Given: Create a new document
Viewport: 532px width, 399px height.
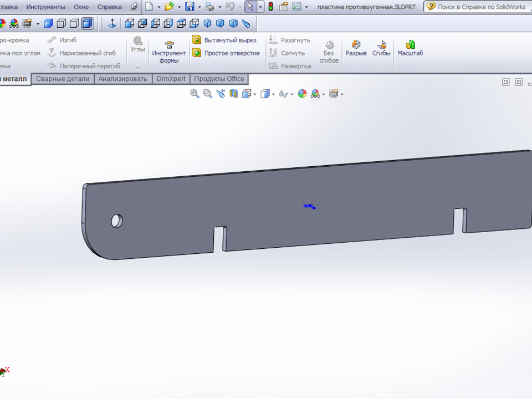Looking at the screenshot, I should 149,7.
